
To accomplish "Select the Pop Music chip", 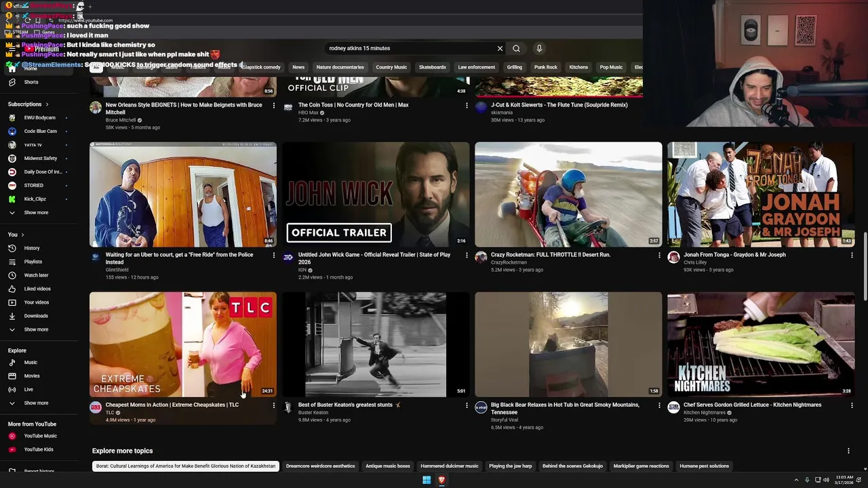I will pos(611,67).
